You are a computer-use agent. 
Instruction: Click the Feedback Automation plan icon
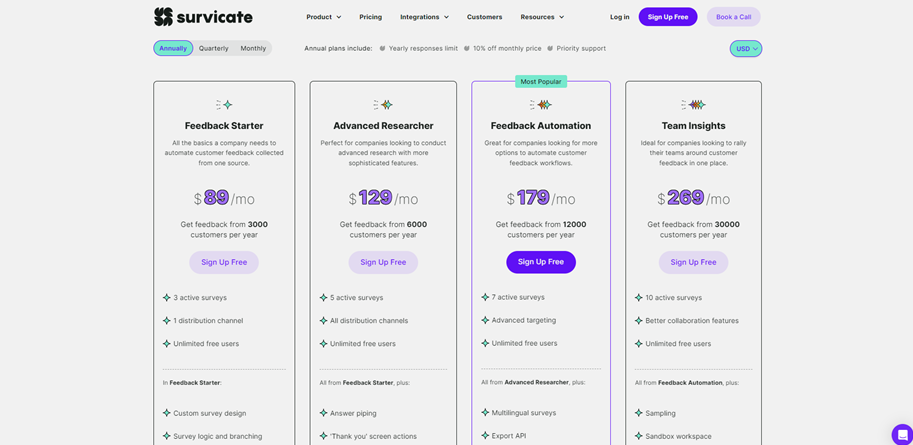pyautogui.click(x=541, y=105)
